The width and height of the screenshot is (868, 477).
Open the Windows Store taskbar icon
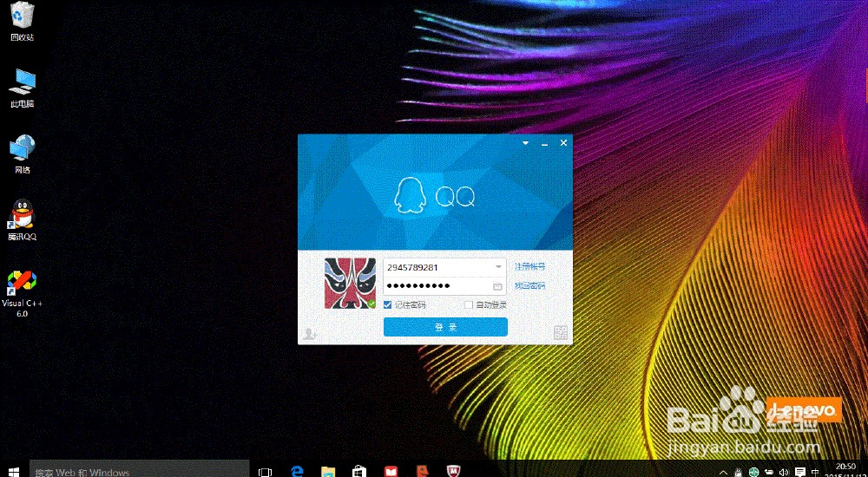(359, 472)
